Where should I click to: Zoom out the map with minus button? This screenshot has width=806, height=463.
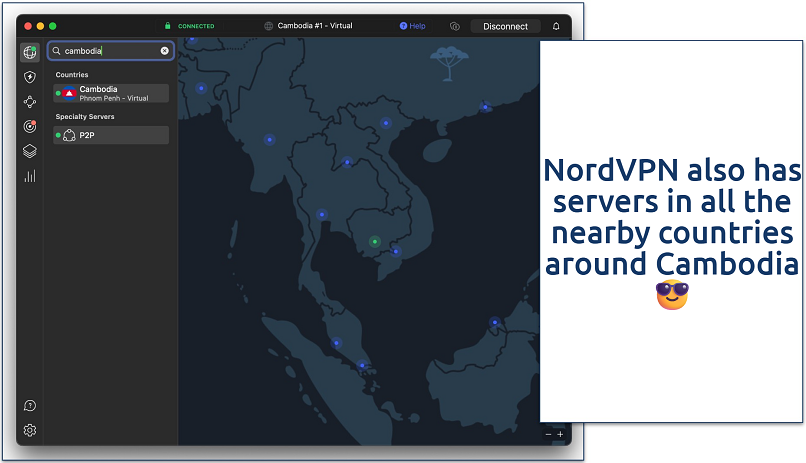coord(548,434)
